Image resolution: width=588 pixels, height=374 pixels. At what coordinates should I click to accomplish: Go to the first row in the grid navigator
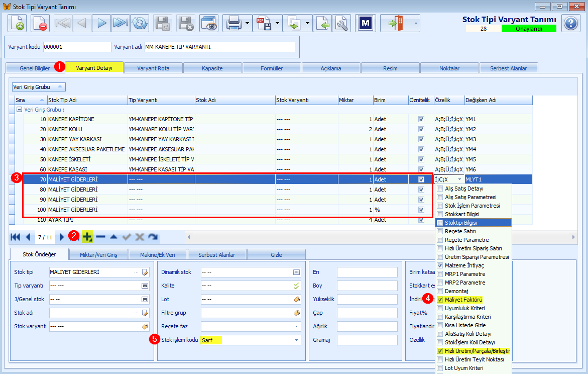[x=16, y=237]
